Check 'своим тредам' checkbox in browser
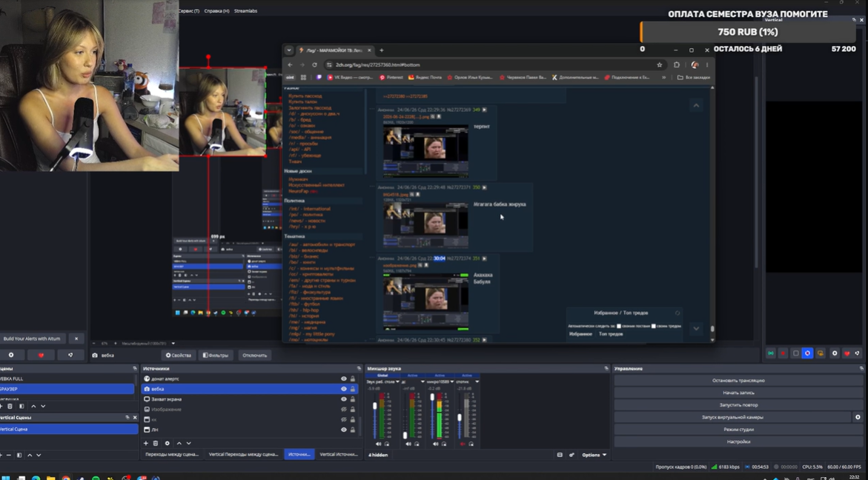 click(653, 326)
